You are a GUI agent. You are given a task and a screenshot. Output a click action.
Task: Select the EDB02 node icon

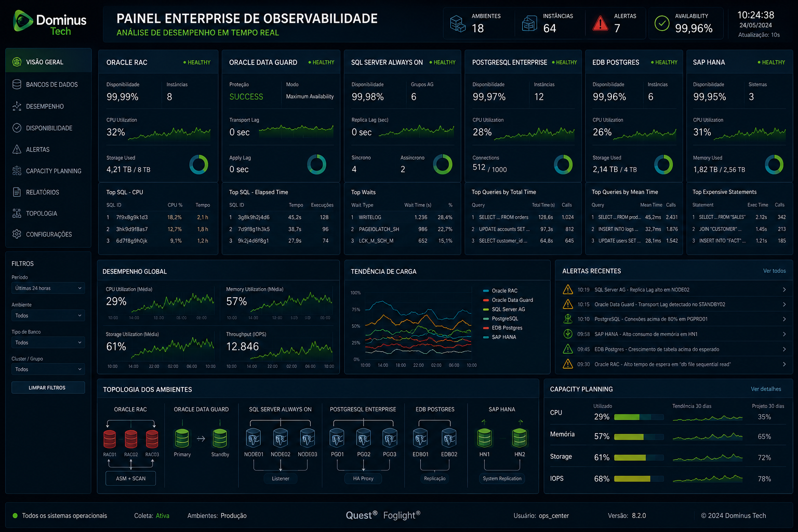pyautogui.click(x=449, y=438)
